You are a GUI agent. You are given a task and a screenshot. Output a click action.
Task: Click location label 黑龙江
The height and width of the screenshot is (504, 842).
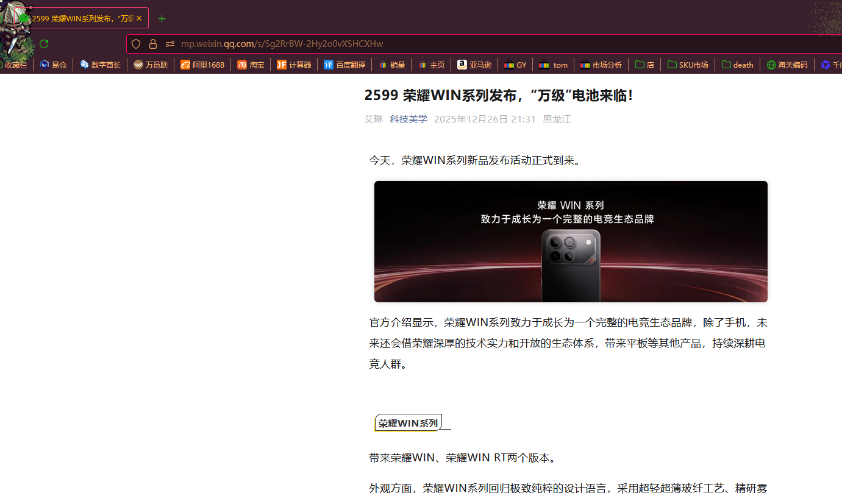pos(557,119)
